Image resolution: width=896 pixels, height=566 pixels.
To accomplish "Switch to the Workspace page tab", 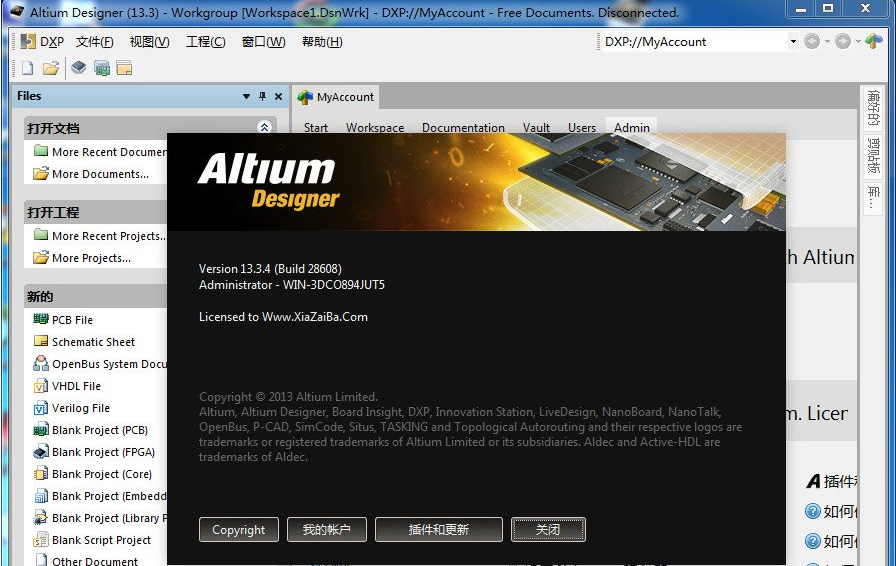I will point(375,127).
